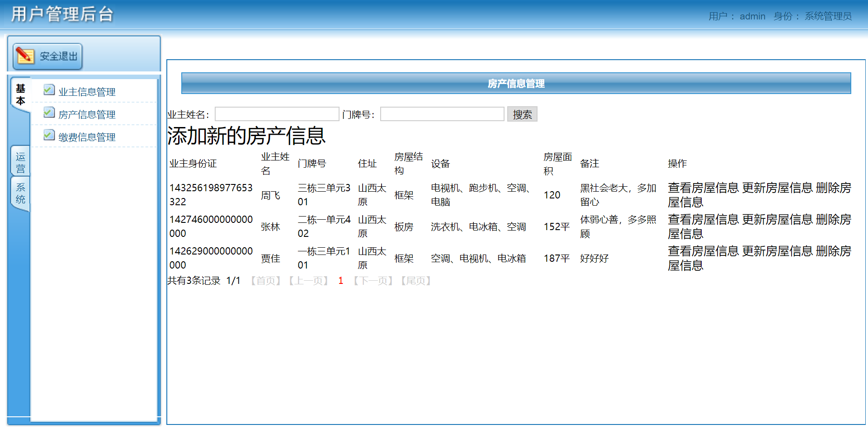The height and width of the screenshot is (429, 868).
Task: Select the 房产信息管理 sidebar entry
Action: click(x=87, y=114)
